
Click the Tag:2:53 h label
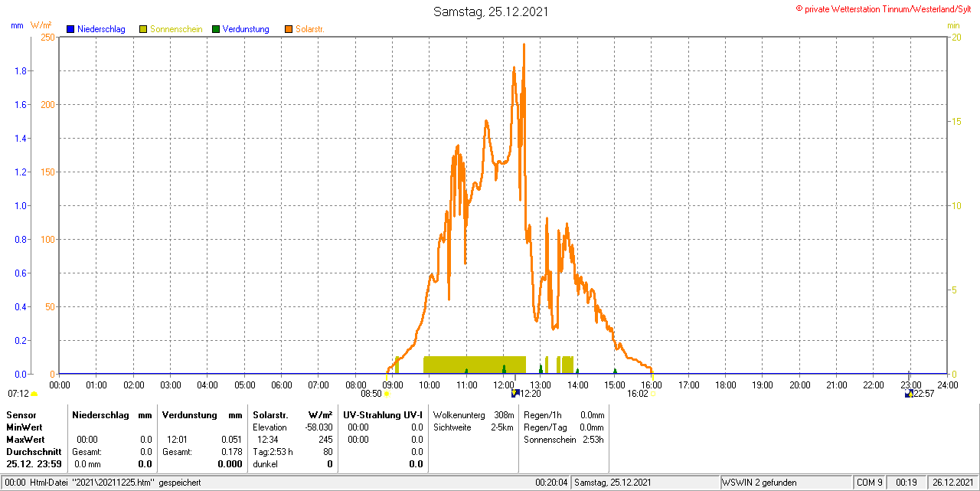(273, 452)
